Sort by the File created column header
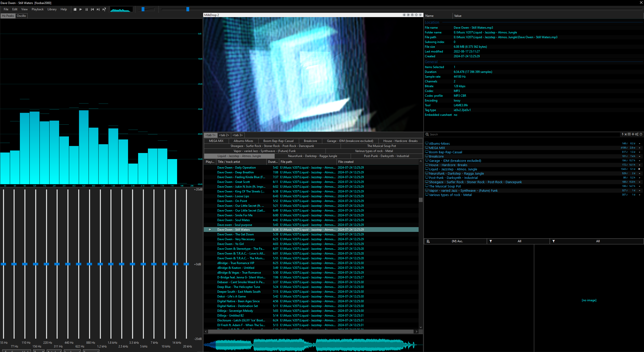644x352 pixels. (377, 162)
